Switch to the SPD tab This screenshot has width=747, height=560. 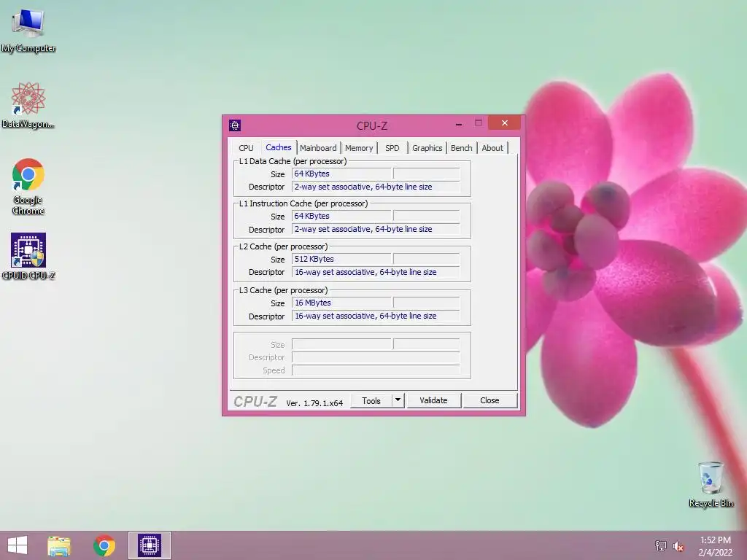click(392, 148)
